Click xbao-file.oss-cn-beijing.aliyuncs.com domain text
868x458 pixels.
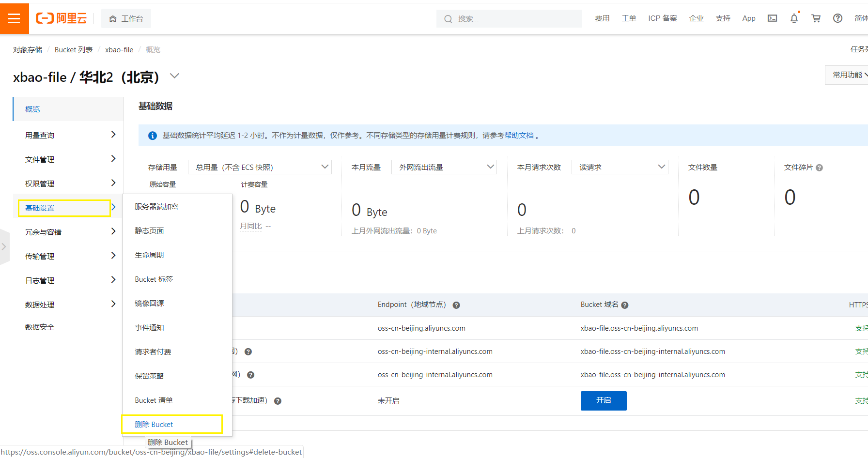(639, 328)
